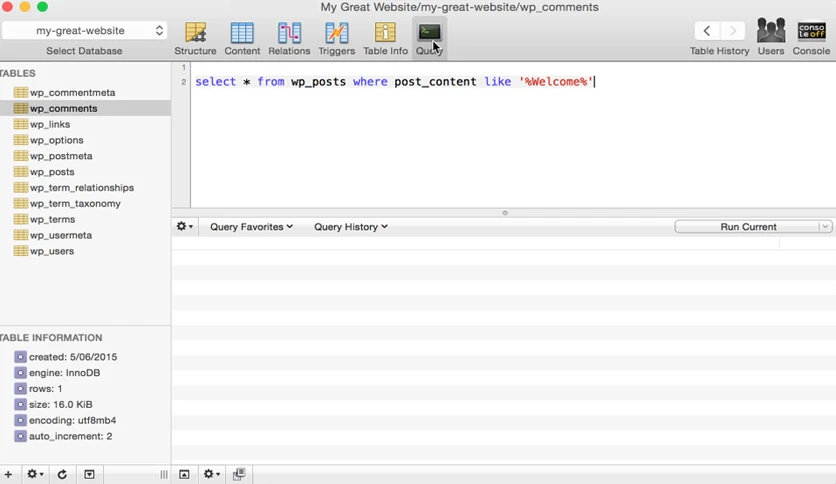Select the wp_usermeta table
836x484 pixels.
61,235
